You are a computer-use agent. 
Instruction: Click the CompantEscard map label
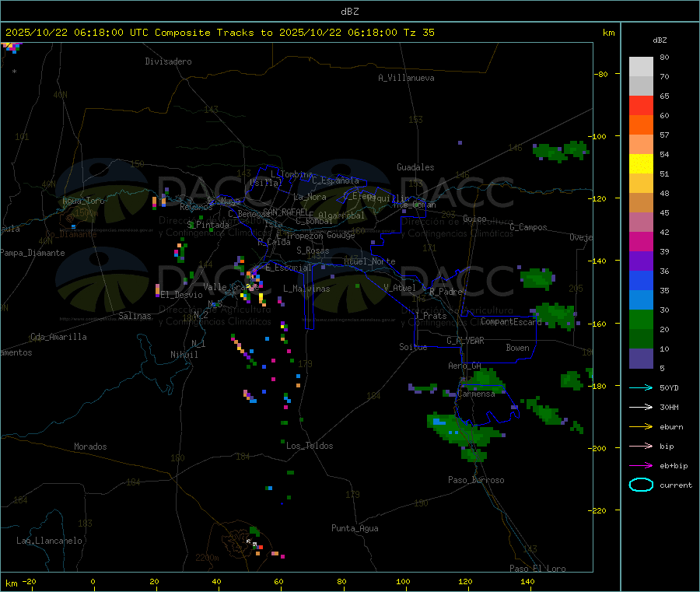pos(511,321)
